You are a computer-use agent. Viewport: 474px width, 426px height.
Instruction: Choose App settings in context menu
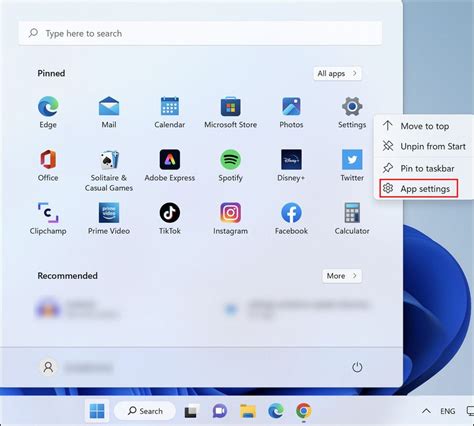(419, 188)
